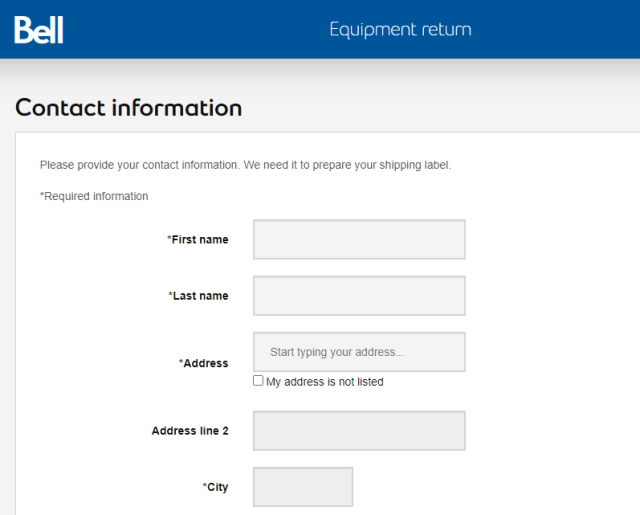Click the sentence 'Please provide your contact information.'
The height and width of the screenshot is (515, 640).
pos(140,165)
